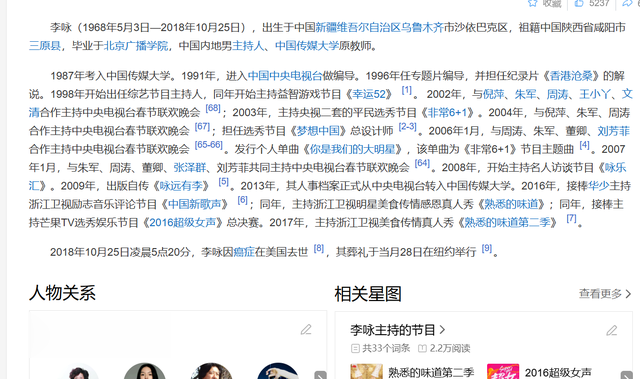Edit the 人物关系 section via pencil icon
This screenshot has height=379, width=640.
306,329
